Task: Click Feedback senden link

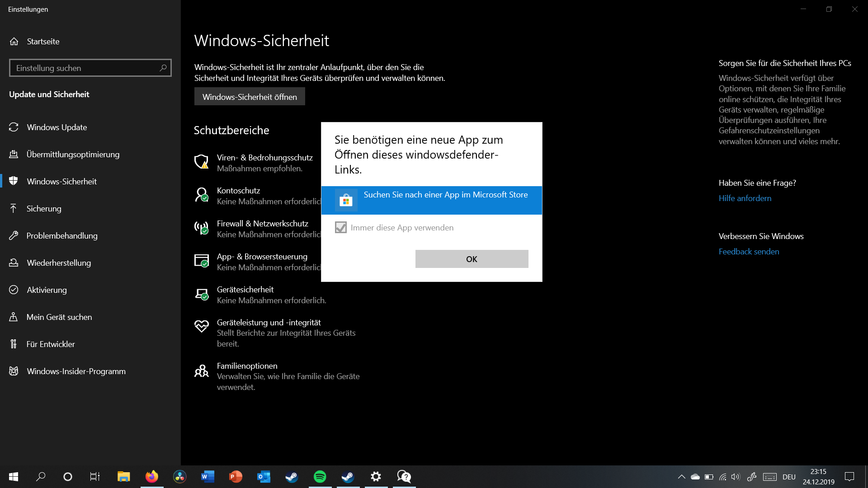Action: pyautogui.click(x=749, y=251)
